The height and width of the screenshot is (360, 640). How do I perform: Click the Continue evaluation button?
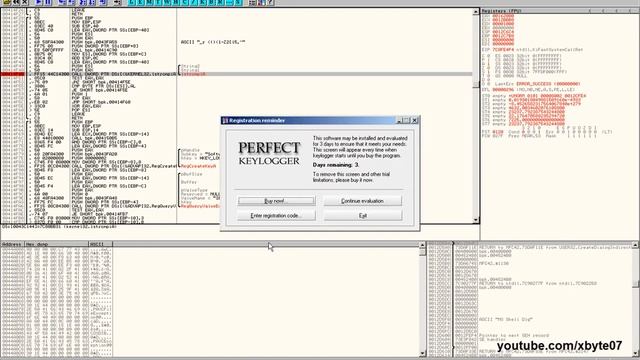[362, 201]
